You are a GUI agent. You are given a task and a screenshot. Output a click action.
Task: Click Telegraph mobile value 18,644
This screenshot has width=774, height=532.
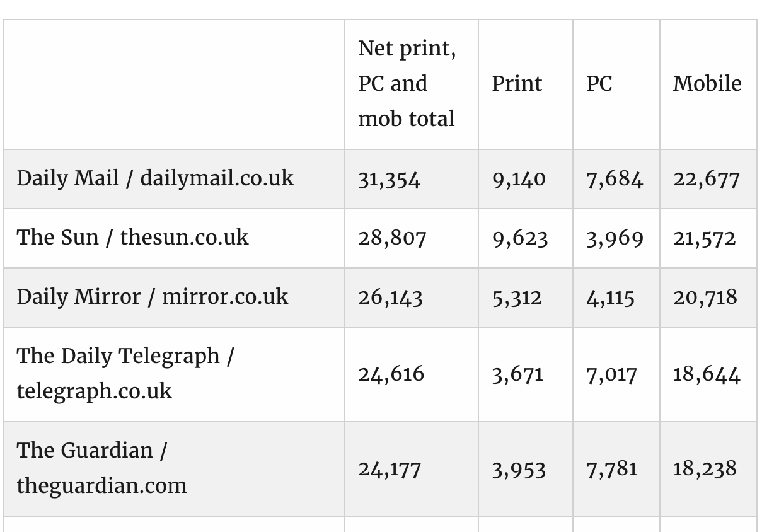click(x=707, y=375)
